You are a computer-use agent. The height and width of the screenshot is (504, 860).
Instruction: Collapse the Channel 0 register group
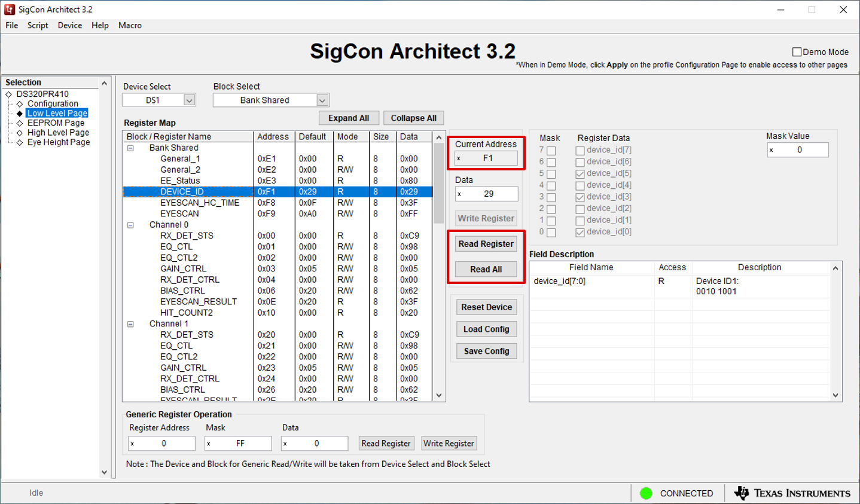(130, 225)
